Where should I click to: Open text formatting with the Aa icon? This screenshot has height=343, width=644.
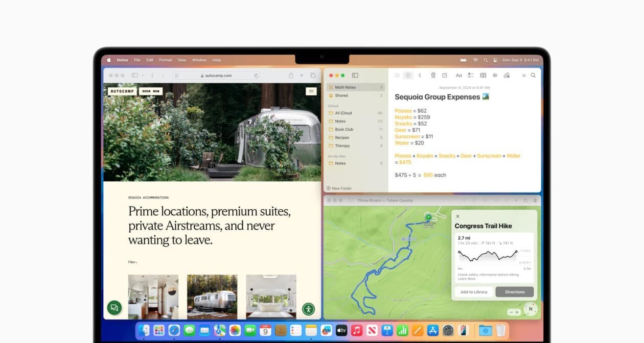[x=459, y=75]
